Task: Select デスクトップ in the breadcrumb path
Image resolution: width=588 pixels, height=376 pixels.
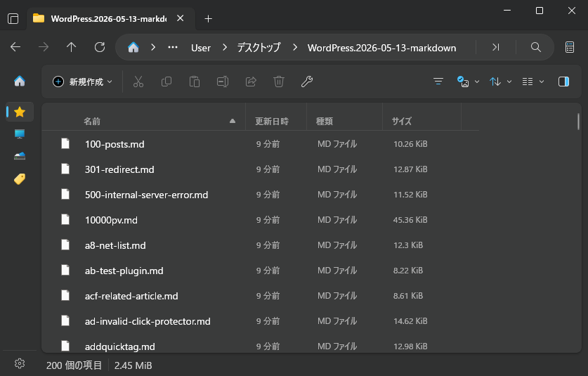Action: click(x=259, y=47)
